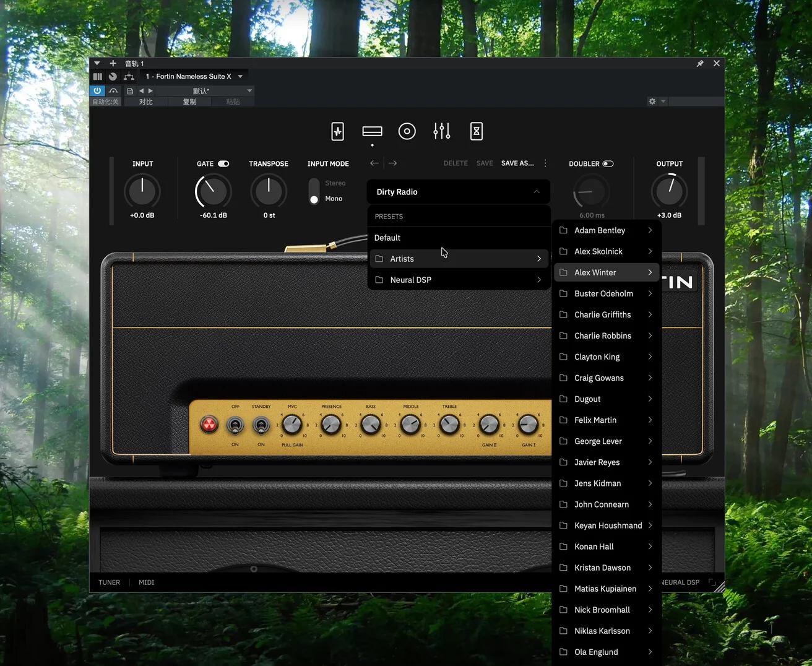812x666 pixels.
Task: Enable the DOUBLER toggle
Action: pyautogui.click(x=608, y=164)
